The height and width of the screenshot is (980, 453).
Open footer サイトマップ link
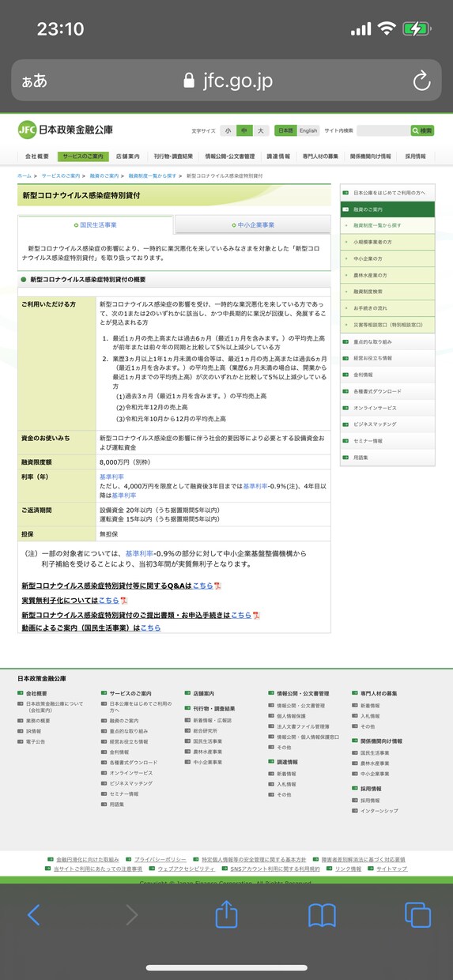pos(392,869)
